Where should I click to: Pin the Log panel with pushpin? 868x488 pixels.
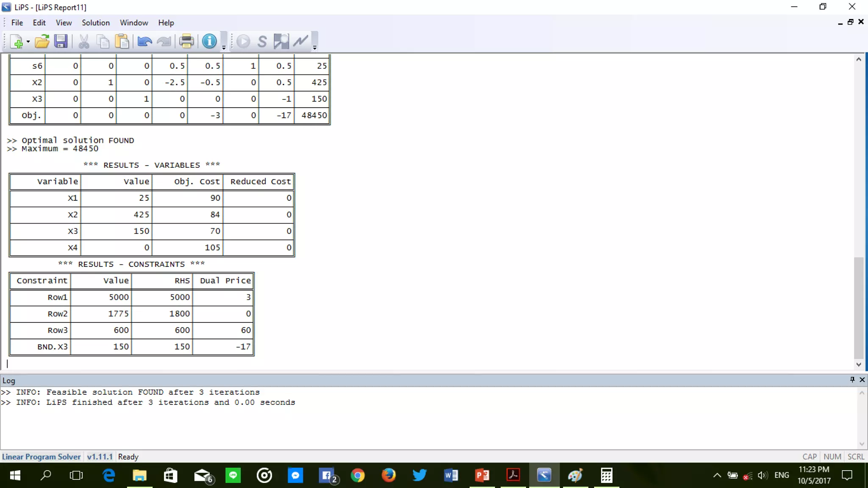[852, 380]
